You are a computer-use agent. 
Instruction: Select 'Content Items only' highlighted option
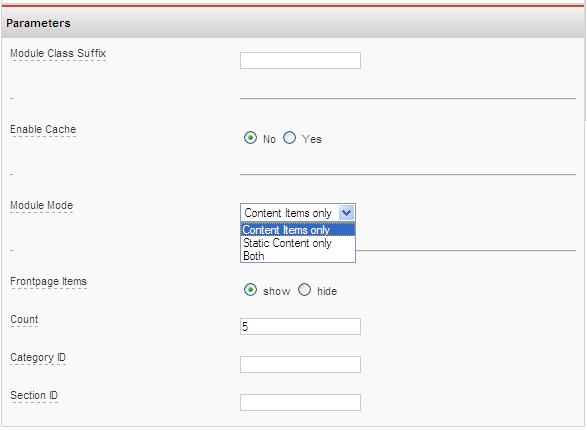[298, 230]
